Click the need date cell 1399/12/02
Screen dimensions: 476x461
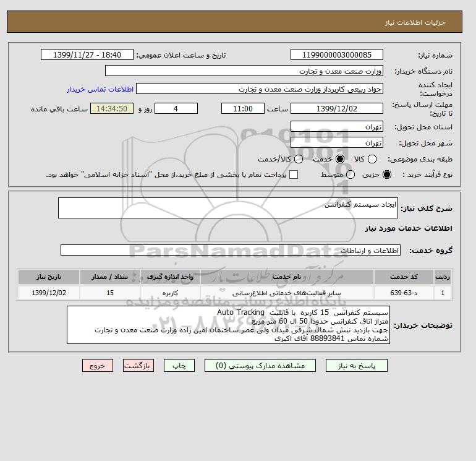tap(49, 293)
